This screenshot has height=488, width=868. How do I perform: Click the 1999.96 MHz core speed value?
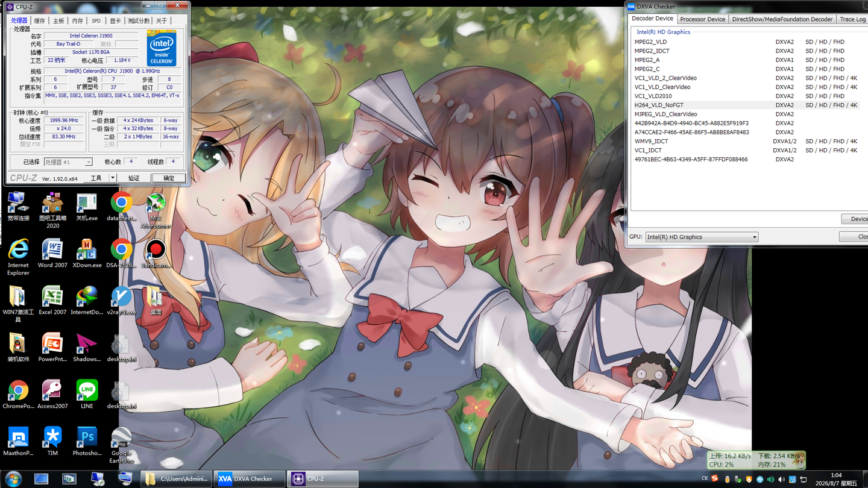[65, 120]
